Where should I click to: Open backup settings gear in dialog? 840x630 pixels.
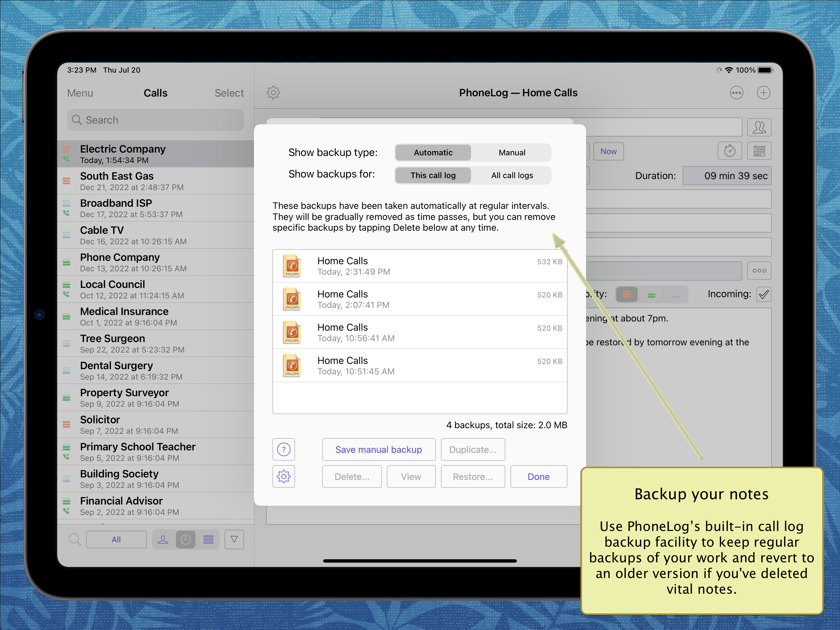pyautogui.click(x=284, y=476)
